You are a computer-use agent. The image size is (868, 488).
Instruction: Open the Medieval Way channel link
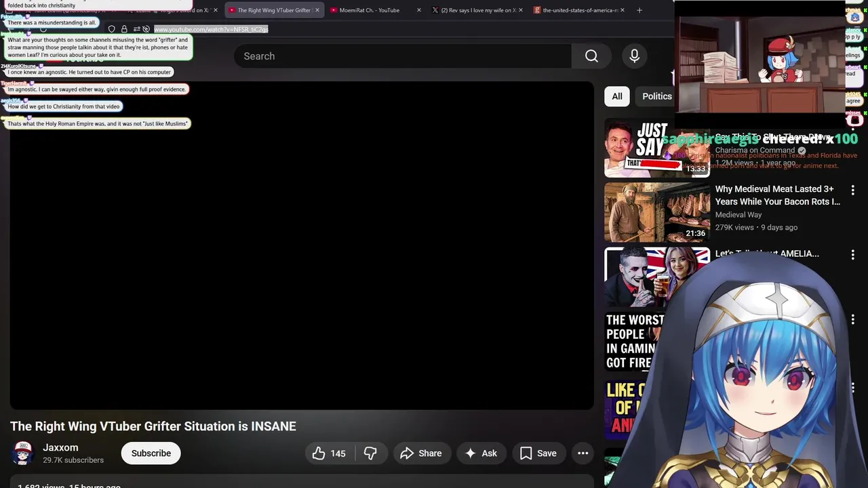click(738, 215)
